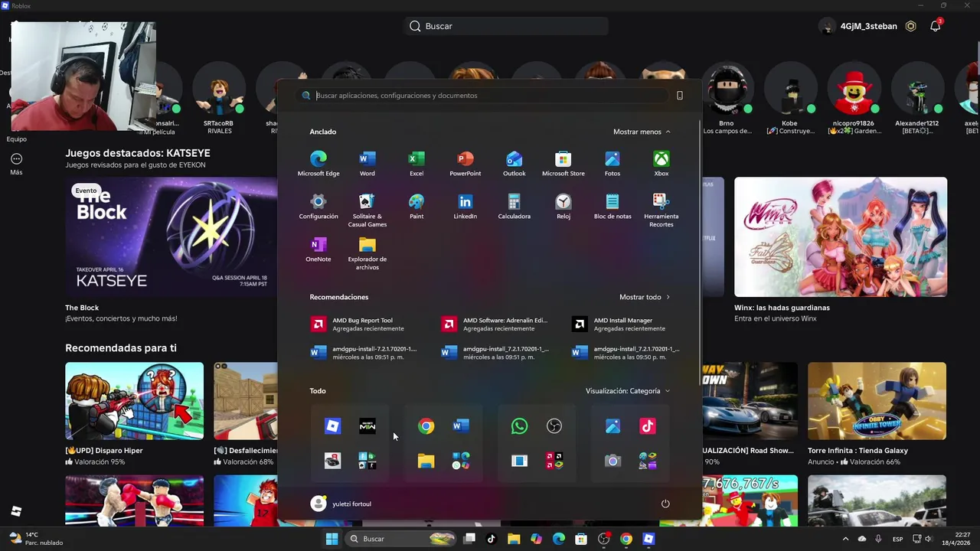Launch PowerPoint from pinned apps
The width and height of the screenshot is (980, 551).
tap(465, 164)
